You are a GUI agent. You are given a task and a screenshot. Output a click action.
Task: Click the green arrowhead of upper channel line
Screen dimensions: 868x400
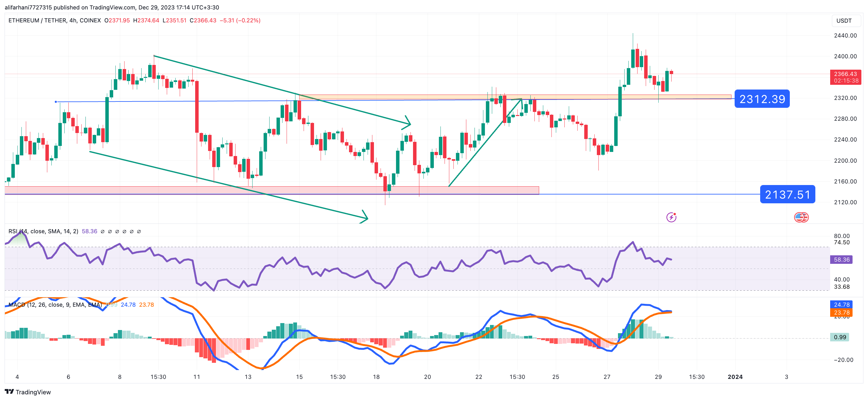tap(408, 123)
